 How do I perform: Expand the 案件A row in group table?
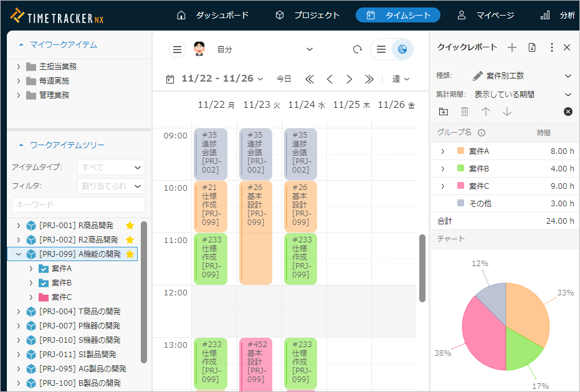pyautogui.click(x=442, y=151)
